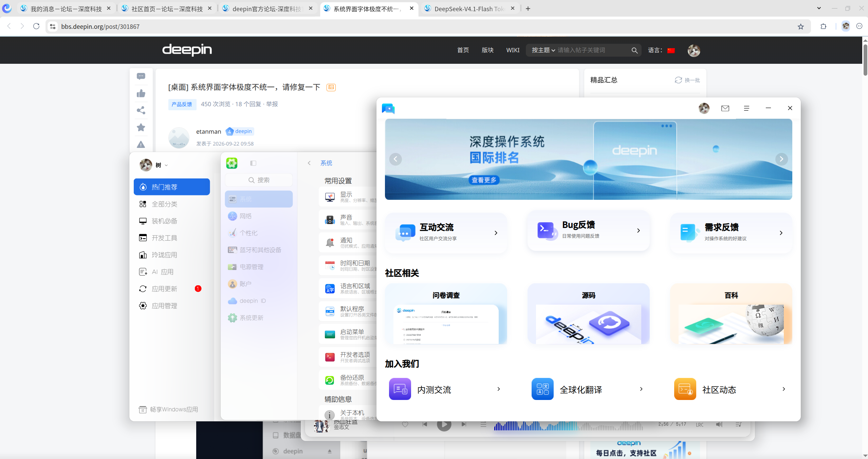Favorite the post with star icon

(141, 127)
